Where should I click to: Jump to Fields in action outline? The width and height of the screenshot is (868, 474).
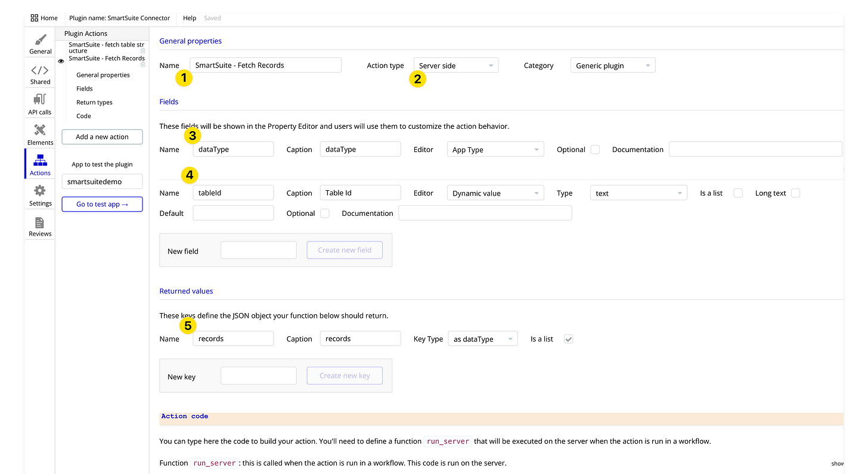85,88
